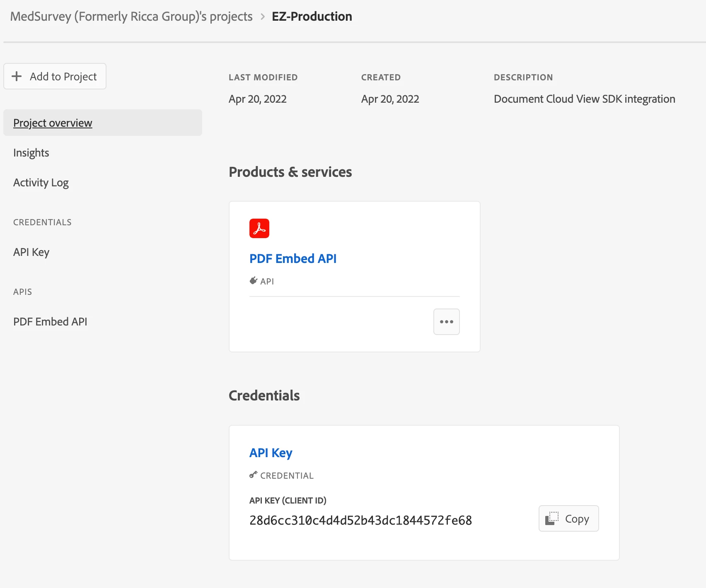Click the DESCRIPTION column label
Screen dimensions: 706x588
pyautogui.click(x=523, y=77)
